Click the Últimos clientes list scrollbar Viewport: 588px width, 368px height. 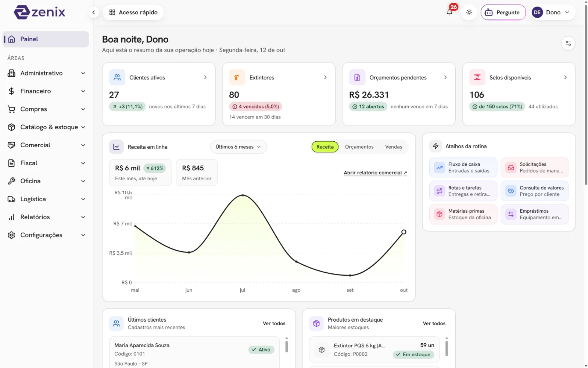click(x=287, y=347)
